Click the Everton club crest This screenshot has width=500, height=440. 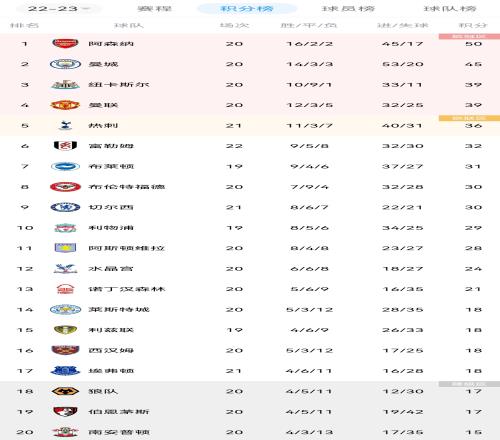click(x=65, y=371)
